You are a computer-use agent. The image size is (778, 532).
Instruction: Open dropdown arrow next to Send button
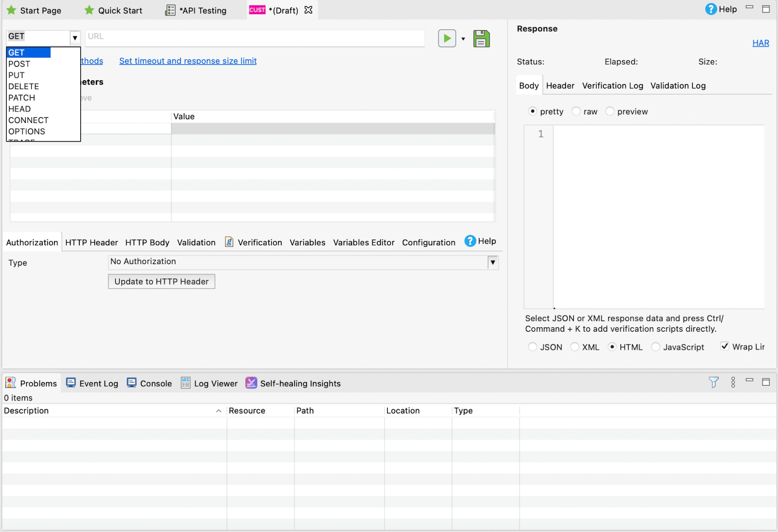463,39
